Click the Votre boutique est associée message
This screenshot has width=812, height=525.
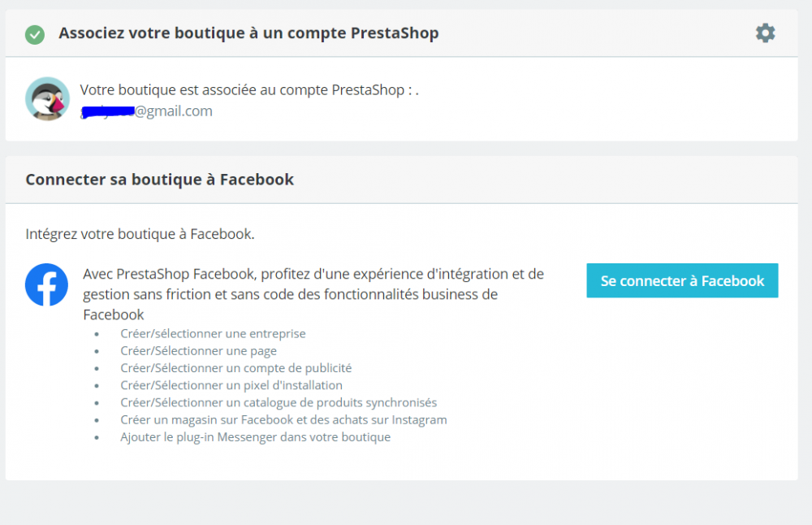(248, 90)
